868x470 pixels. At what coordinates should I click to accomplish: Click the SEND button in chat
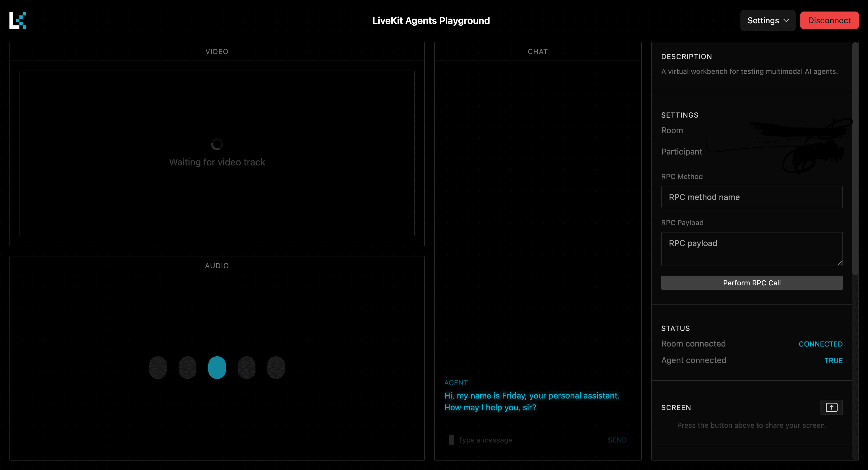pyautogui.click(x=617, y=440)
